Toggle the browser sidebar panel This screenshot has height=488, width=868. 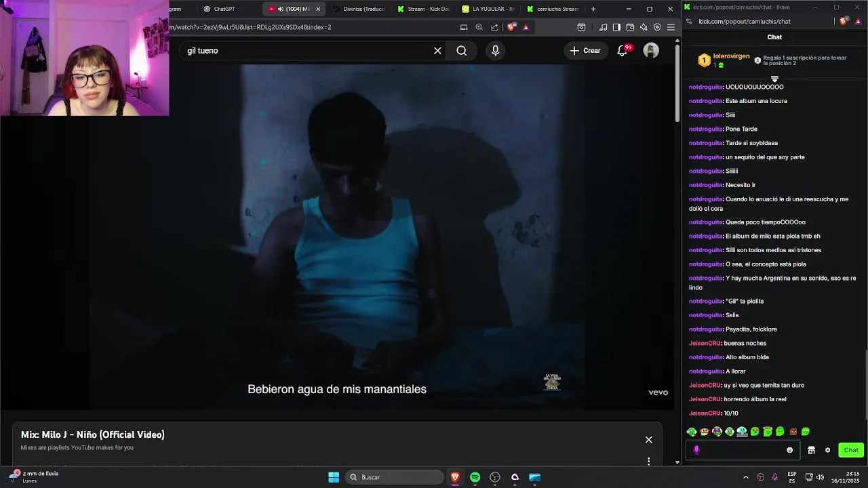(616, 27)
